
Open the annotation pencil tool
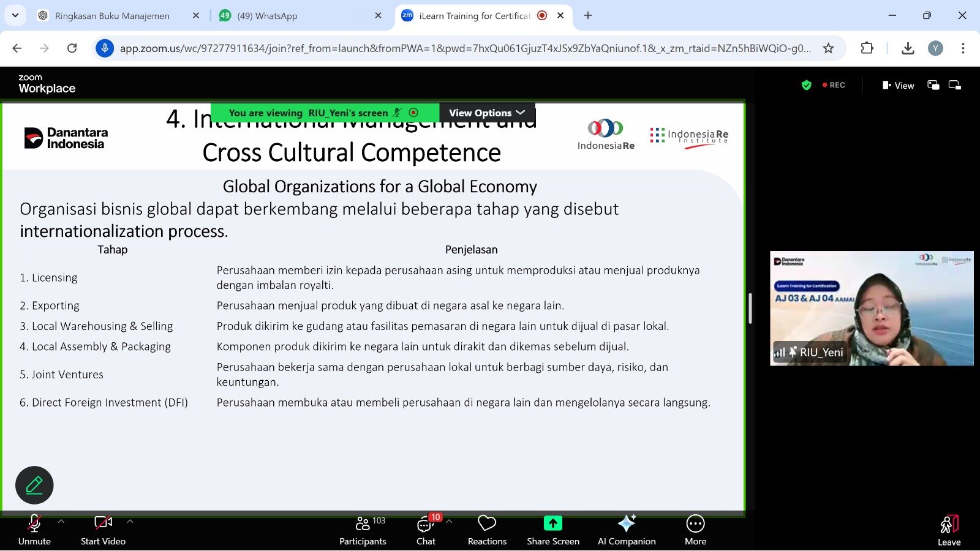pyautogui.click(x=34, y=485)
